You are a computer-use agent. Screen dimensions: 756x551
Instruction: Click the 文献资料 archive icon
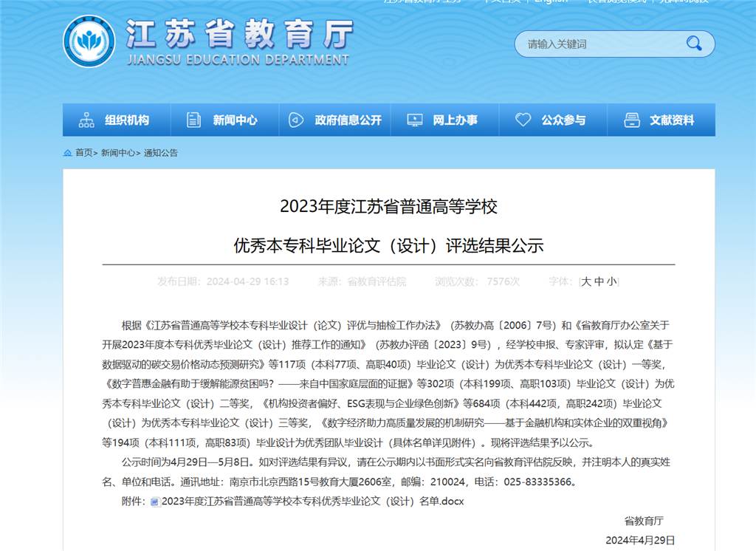click(x=632, y=120)
